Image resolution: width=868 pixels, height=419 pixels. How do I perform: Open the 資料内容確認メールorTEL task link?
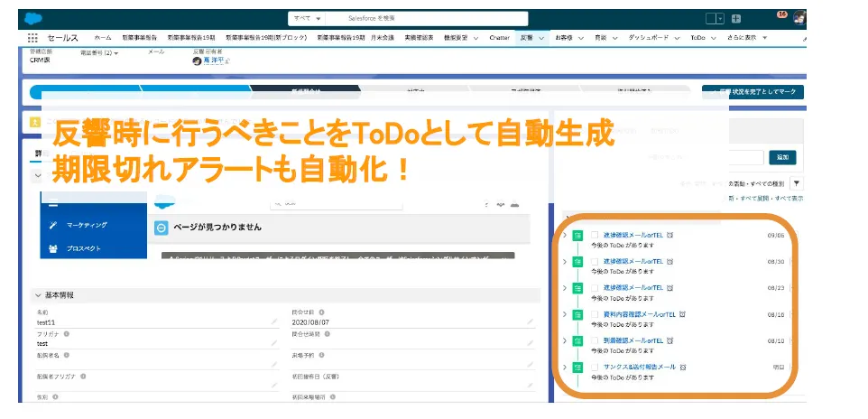[640, 314]
